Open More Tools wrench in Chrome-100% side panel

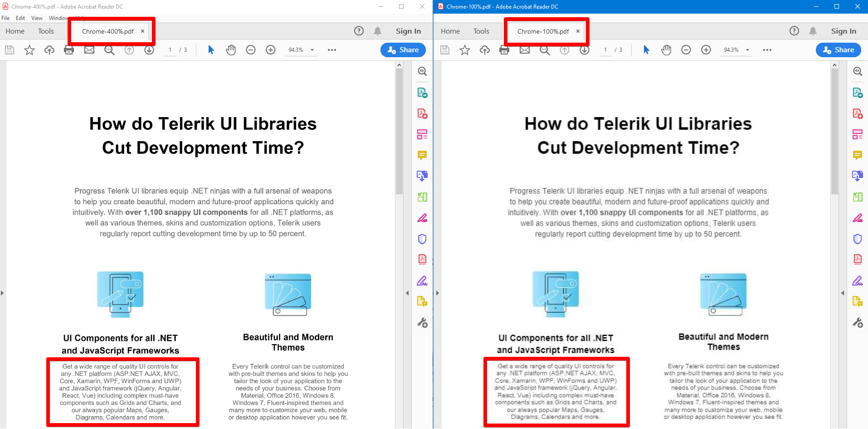[858, 323]
